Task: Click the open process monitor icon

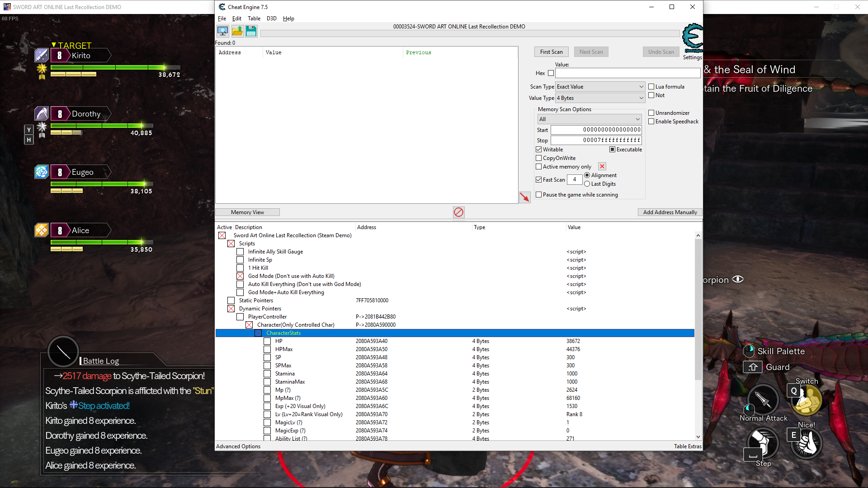Action: pos(222,31)
